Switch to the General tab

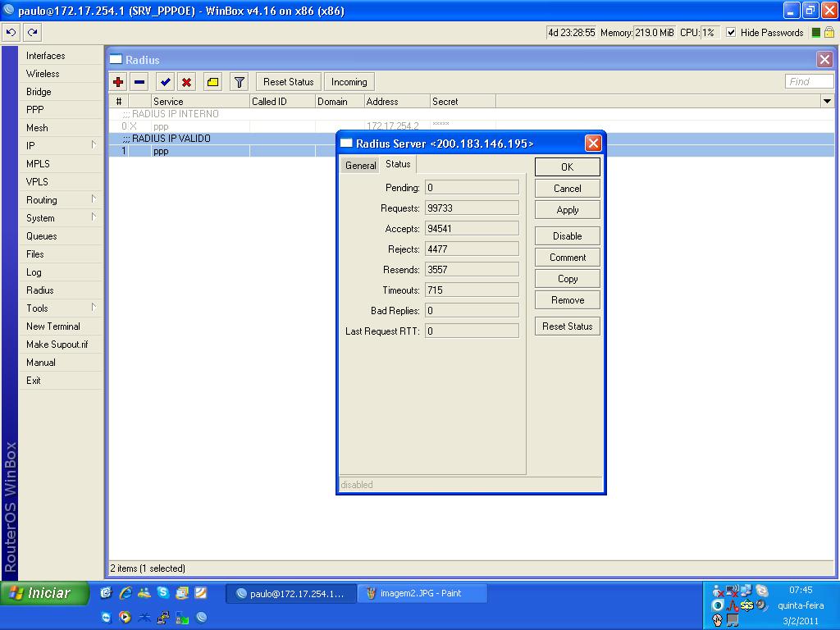[x=361, y=166]
